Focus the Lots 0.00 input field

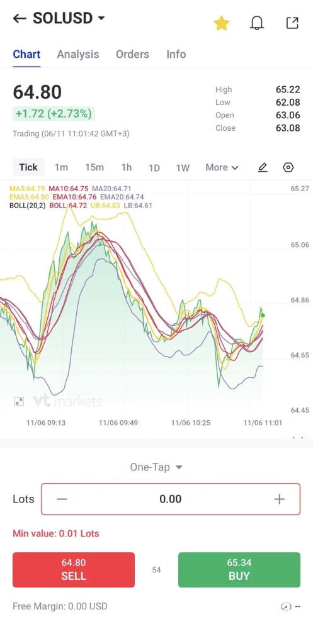(171, 499)
